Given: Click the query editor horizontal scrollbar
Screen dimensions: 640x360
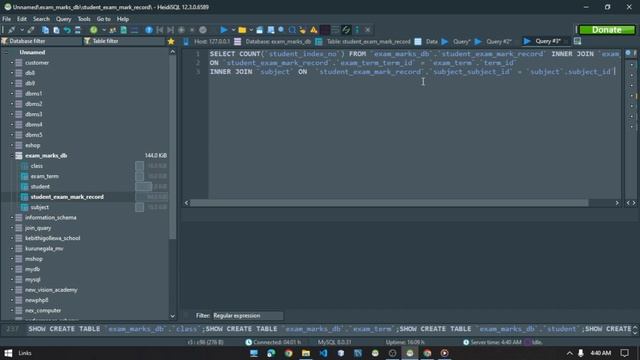Looking at the screenshot, I should 389,203.
